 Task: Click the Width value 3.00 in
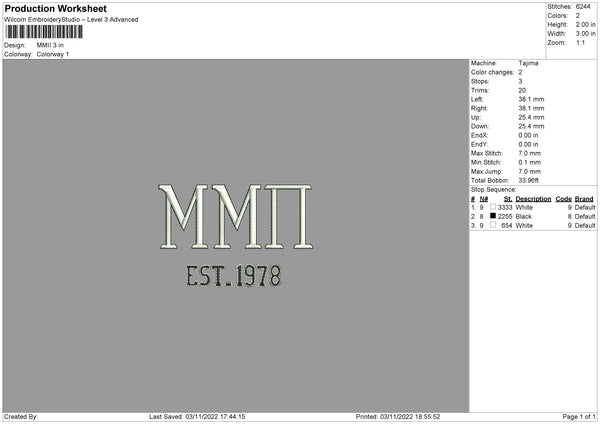pyautogui.click(x=586, y=34)
